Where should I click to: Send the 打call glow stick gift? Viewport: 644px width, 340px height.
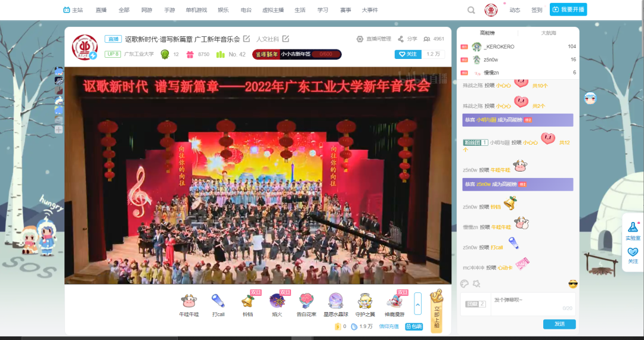[218, 305]
